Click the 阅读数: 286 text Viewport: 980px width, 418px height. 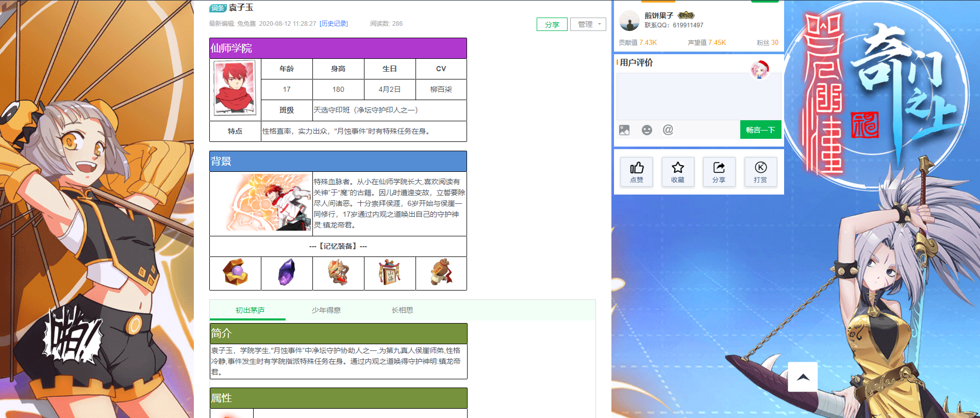click(x=386, y=24)
